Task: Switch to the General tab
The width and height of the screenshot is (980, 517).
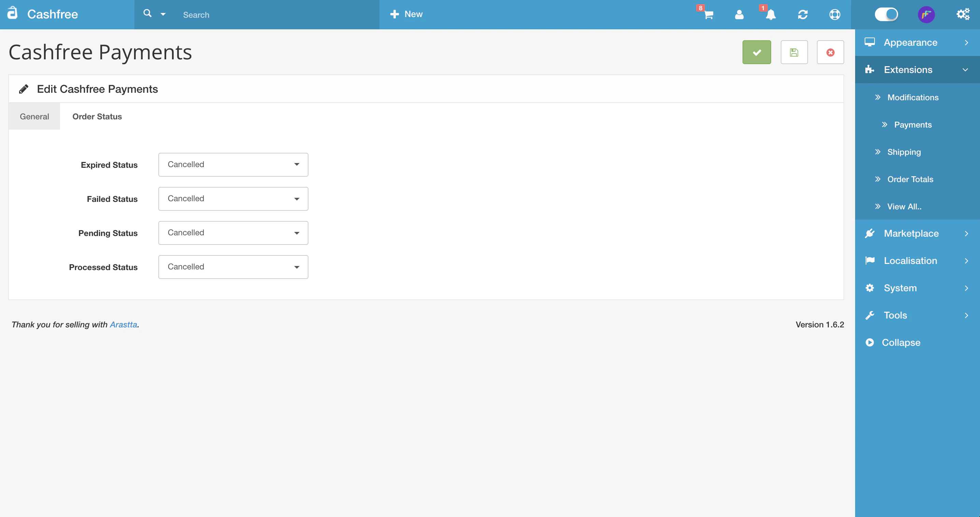Action: pyautogui.click(x=34, y=116)
